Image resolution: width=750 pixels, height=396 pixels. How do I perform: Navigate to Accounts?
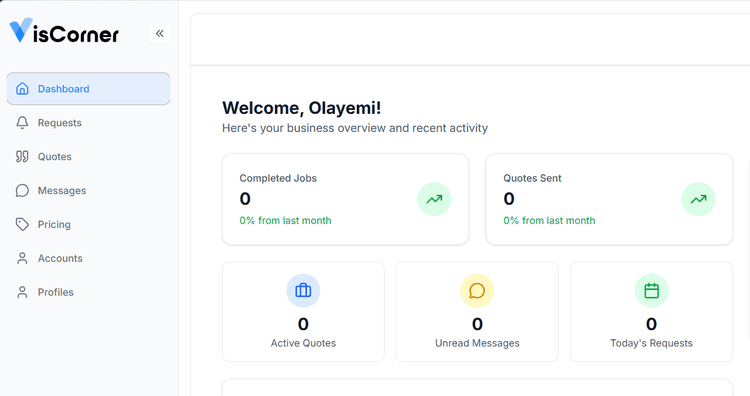(x=88, y=259)
